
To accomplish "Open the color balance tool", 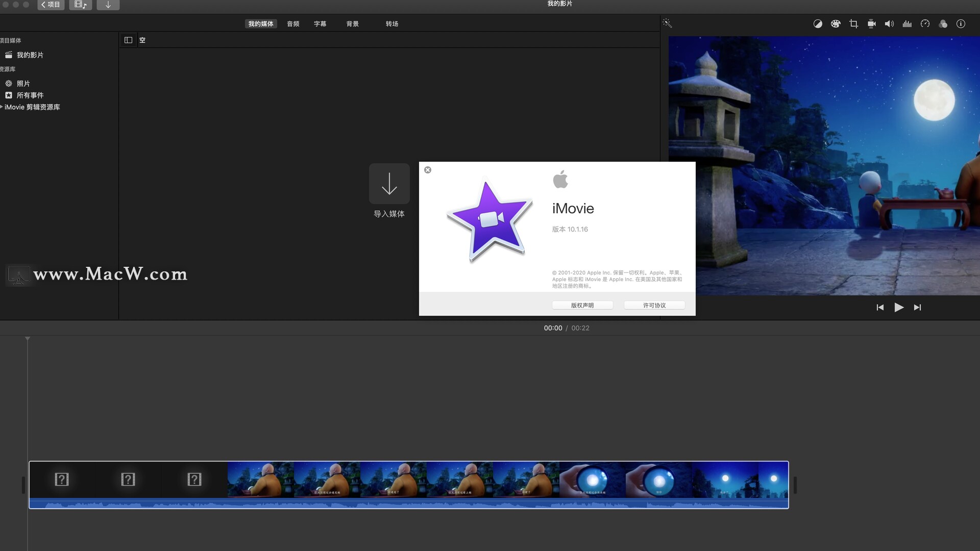I will click(818, 24).
